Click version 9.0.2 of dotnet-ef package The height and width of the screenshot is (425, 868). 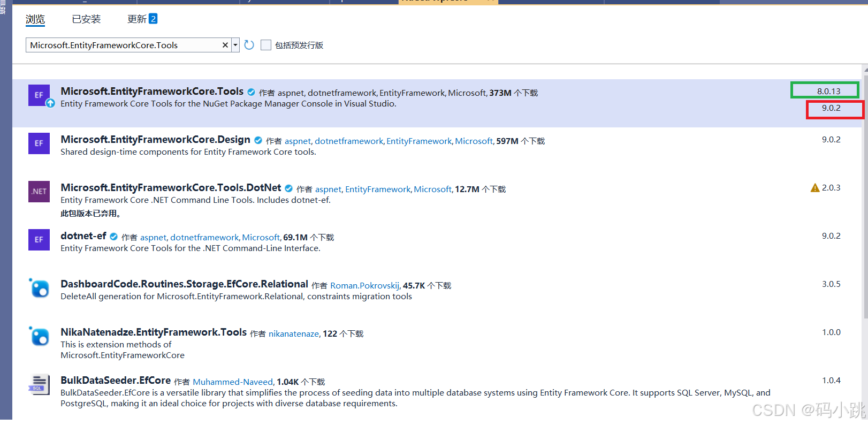click(x=831, y=236)
